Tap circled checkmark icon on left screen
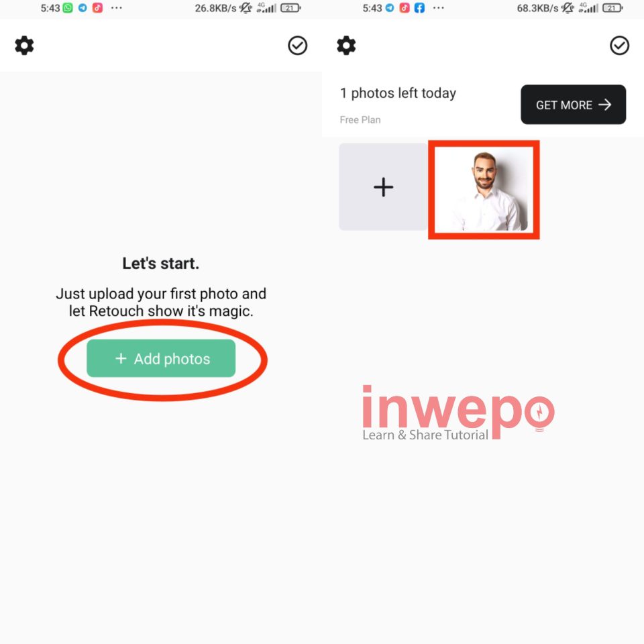 pyautogui.click(x=297, y=45)
